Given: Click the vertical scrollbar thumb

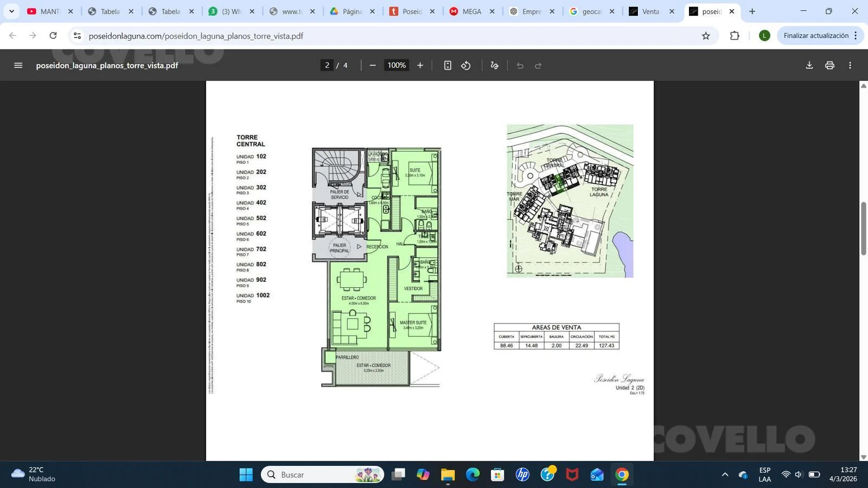Looking at the screenshot, I should [x=863, y=228].
